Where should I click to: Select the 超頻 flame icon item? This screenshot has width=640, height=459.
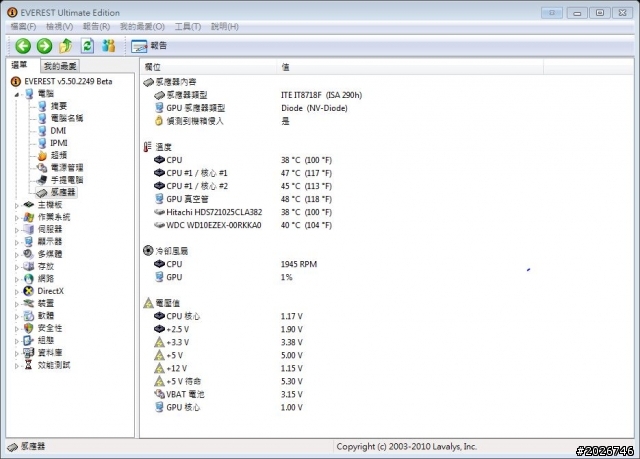pyautogui.click(x=53, y=155)
